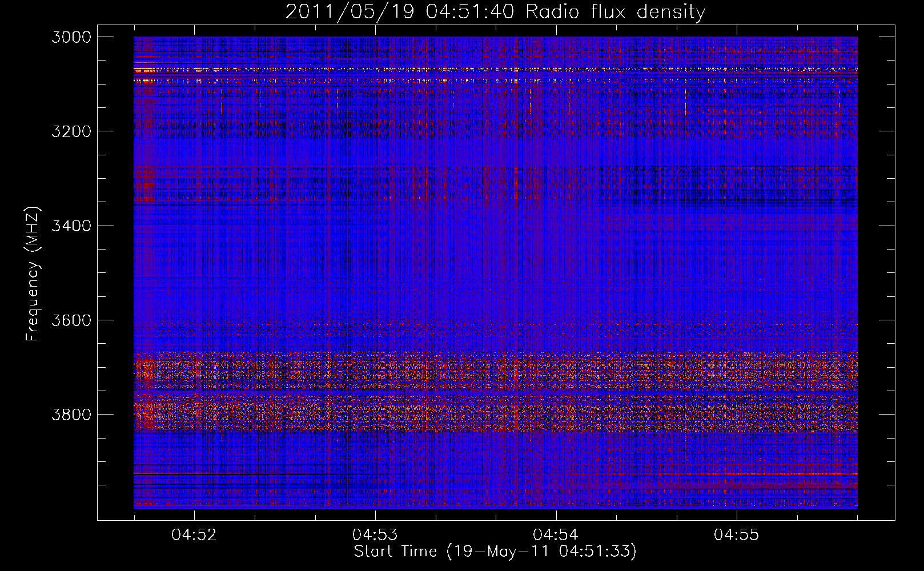924x571 pixels.
Task: Click the '04:54' time axis label
Action: coord(556,535)
